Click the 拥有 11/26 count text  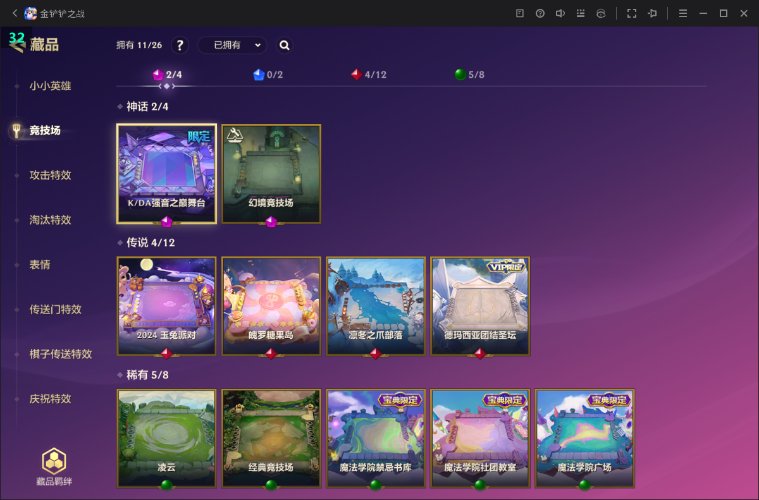(x=139, y=45)
